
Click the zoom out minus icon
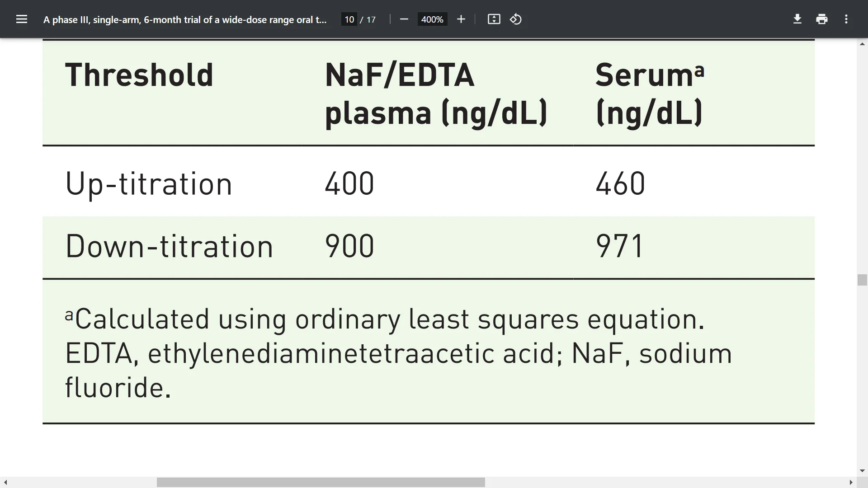click(404, 19)
